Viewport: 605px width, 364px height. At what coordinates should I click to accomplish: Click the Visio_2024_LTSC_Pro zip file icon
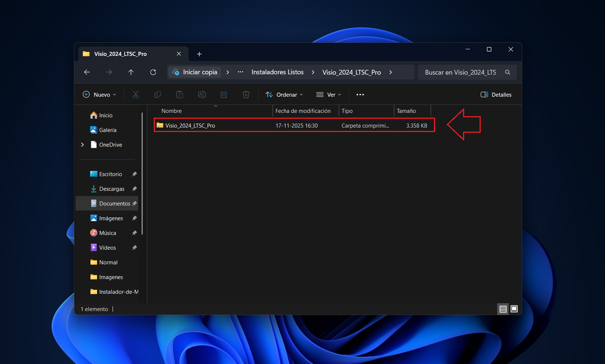point(160,125)
